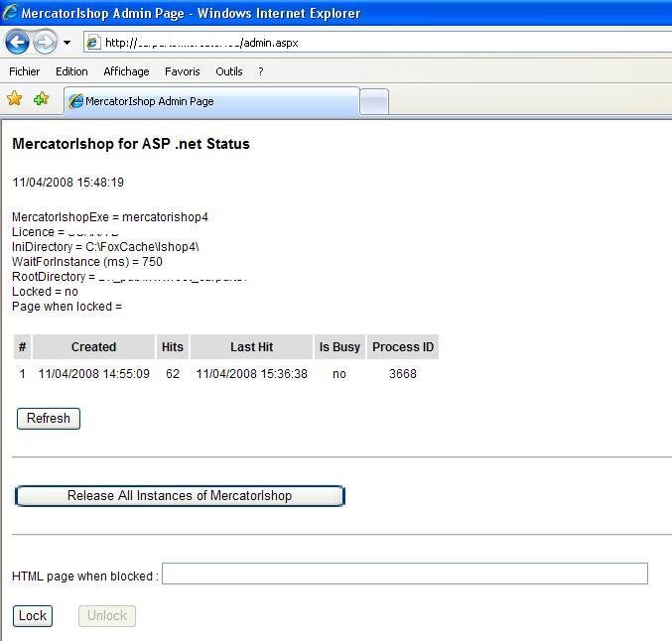The image size is (672, 641).
Task: Click the IE icon on the page tab
Action: pyautogui.click(x=75, y=101)
